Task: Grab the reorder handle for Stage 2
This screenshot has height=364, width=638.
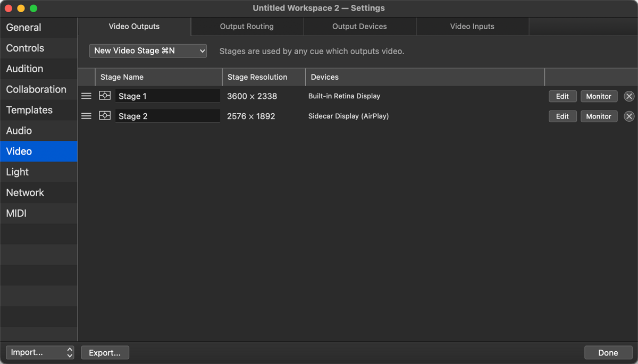Action: [86, 116]
